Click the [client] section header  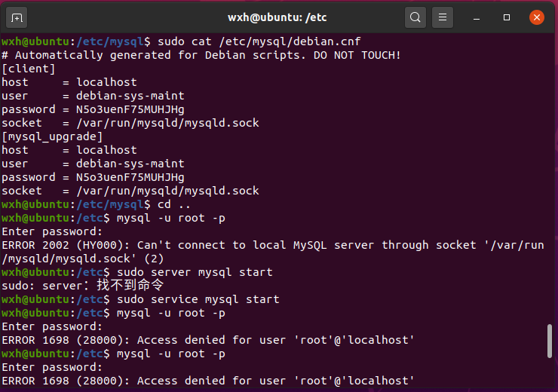29,69
